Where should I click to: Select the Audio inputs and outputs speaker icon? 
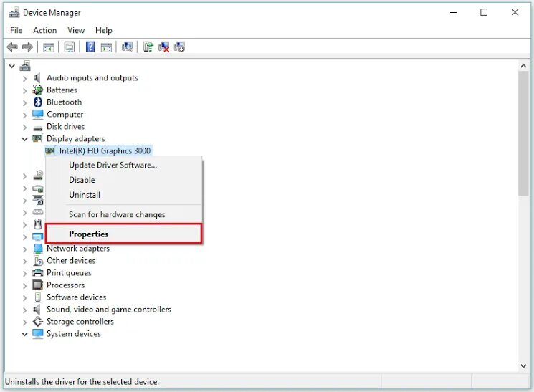point(37,78)
